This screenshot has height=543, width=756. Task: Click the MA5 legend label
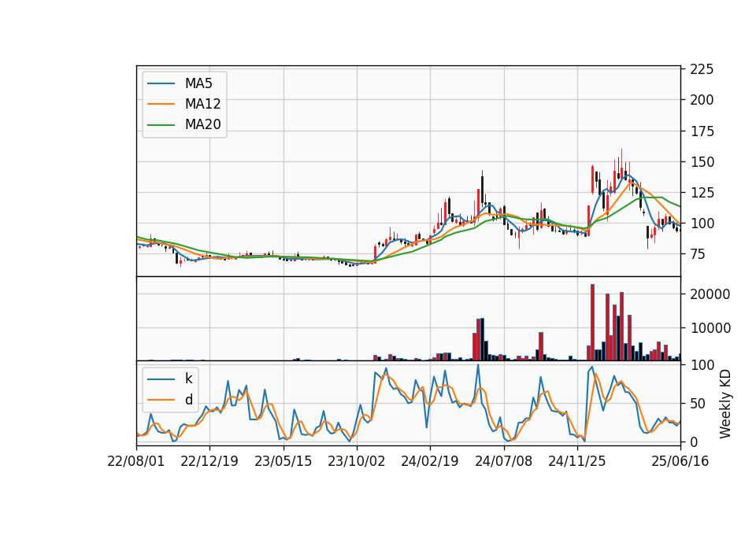(198, 83)
